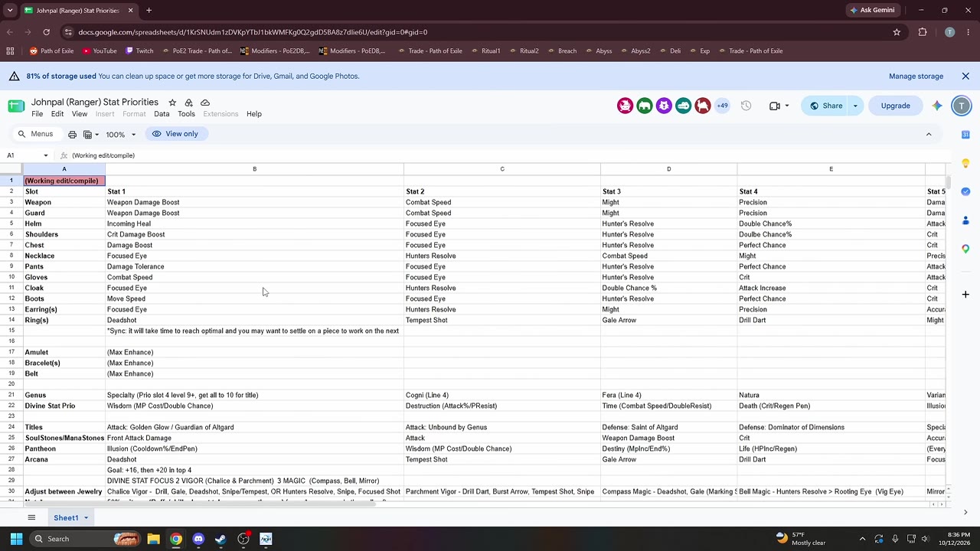Start a Meet call with the camera icon
The width and height of the screenshot is (980, 551).
click(x=775, y=106)
